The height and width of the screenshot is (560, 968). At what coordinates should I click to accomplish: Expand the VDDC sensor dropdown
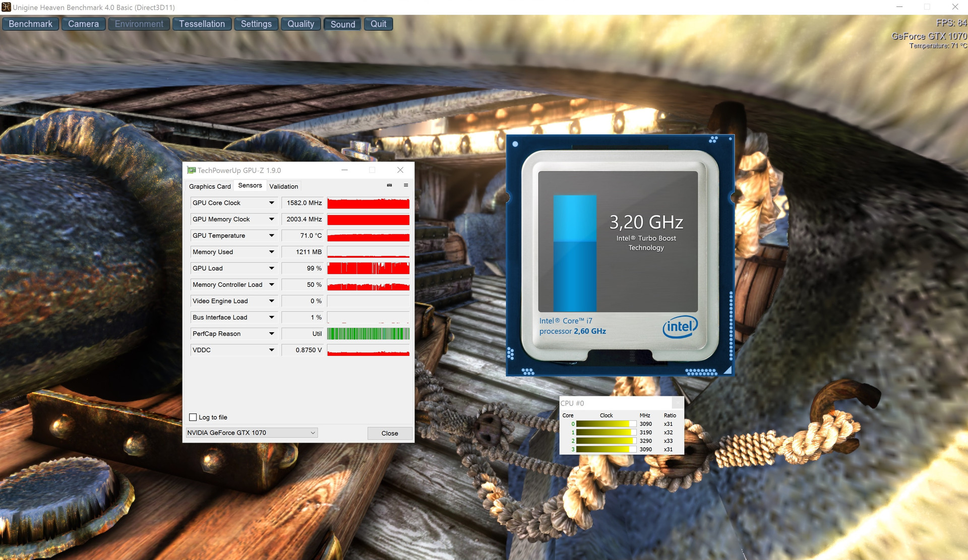tap(272, 350)
